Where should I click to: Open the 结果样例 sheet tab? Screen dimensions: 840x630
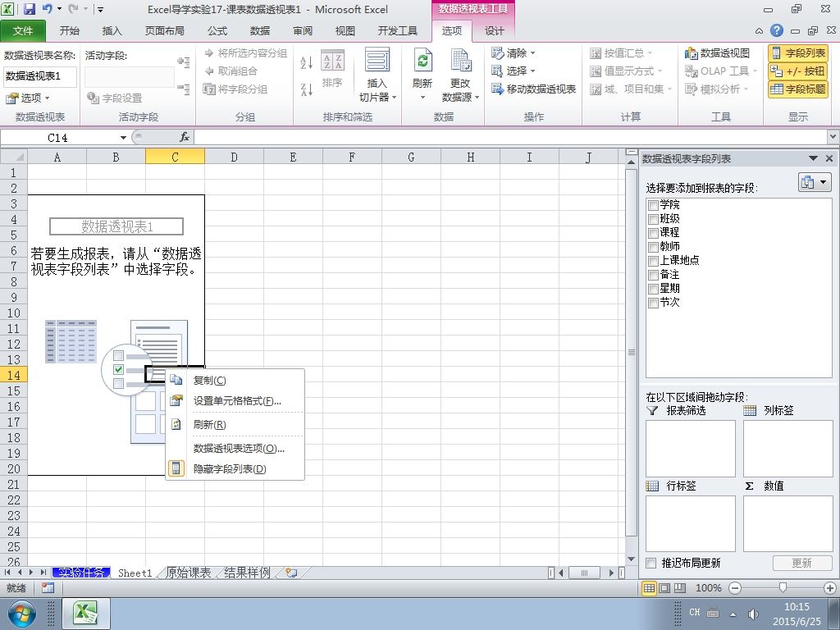coord(247,573)
